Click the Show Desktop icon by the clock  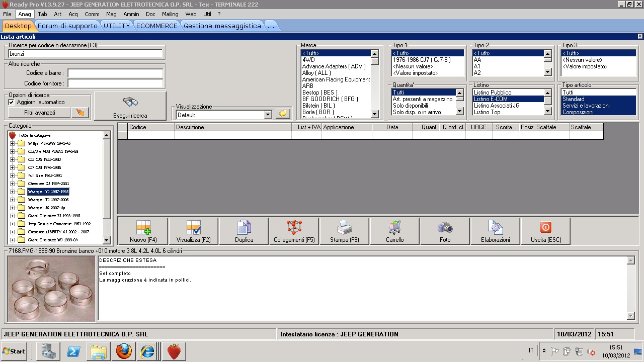pyautogui.click(x=638, y=351)
